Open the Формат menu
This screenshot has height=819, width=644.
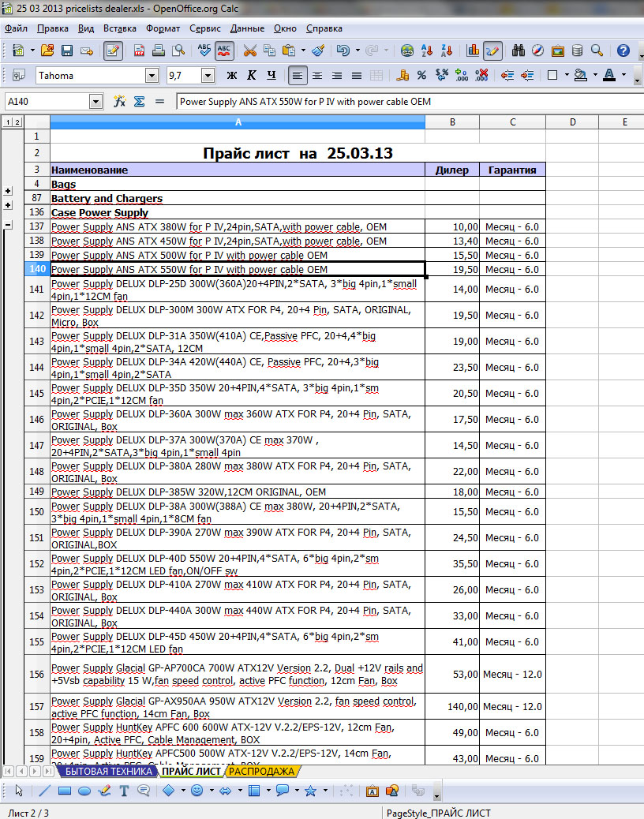coord(163,28)
